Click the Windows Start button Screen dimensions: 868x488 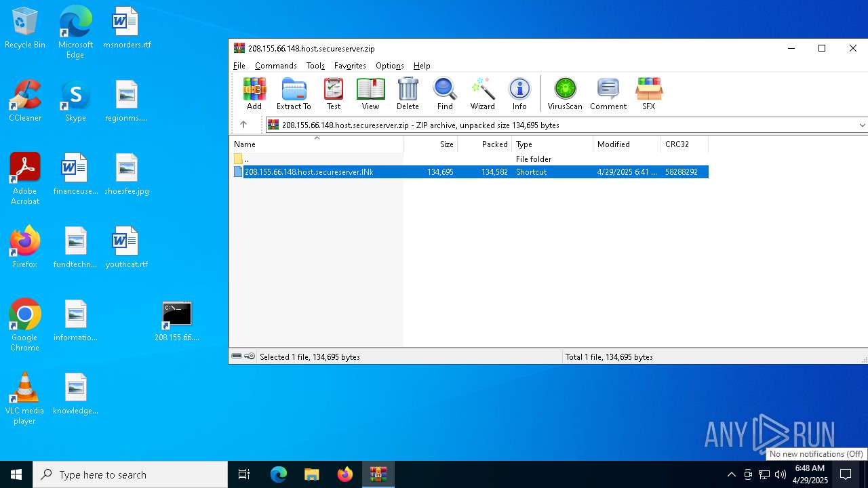tap(16, 474)
